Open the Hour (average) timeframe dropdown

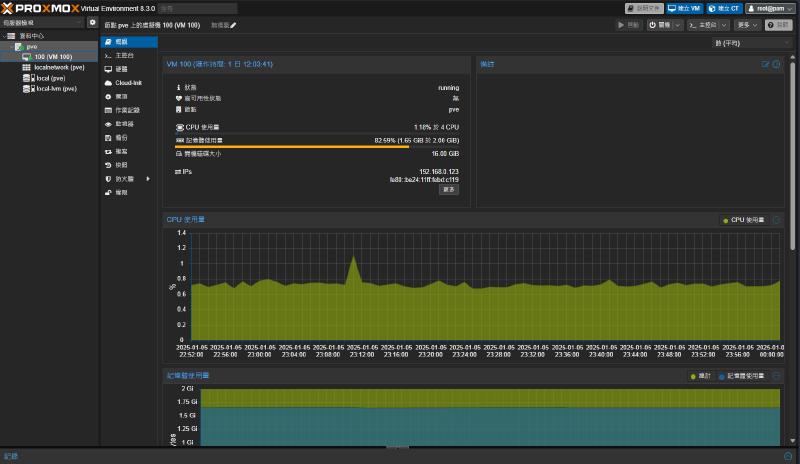point(753,43)
